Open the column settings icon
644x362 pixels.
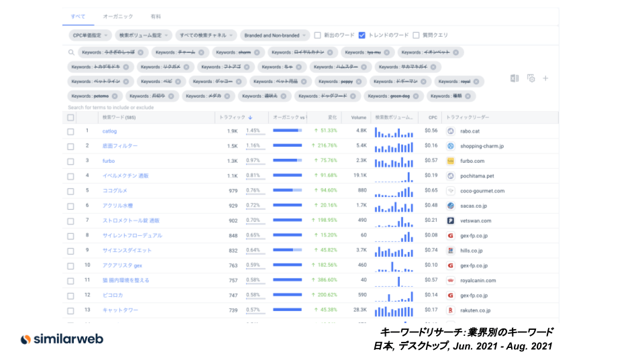[531, 78]
